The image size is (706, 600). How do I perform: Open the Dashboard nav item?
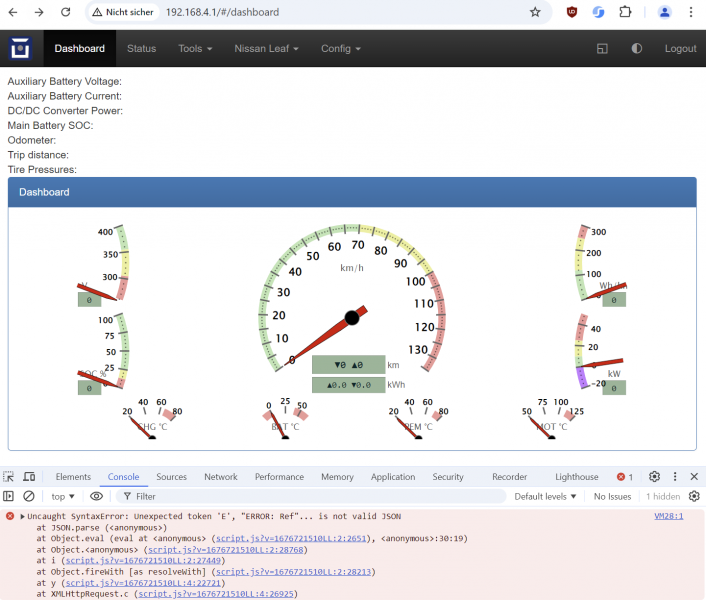(x=80, y=49)
